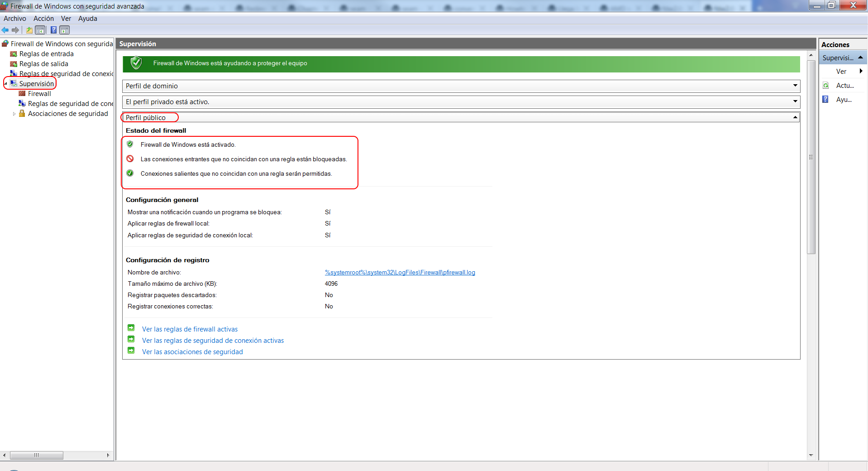Viewport: 868px width, 471px height.
Task: Collapse the 'Supervisi...' header in Acciones pane
Action: point(860,57)
